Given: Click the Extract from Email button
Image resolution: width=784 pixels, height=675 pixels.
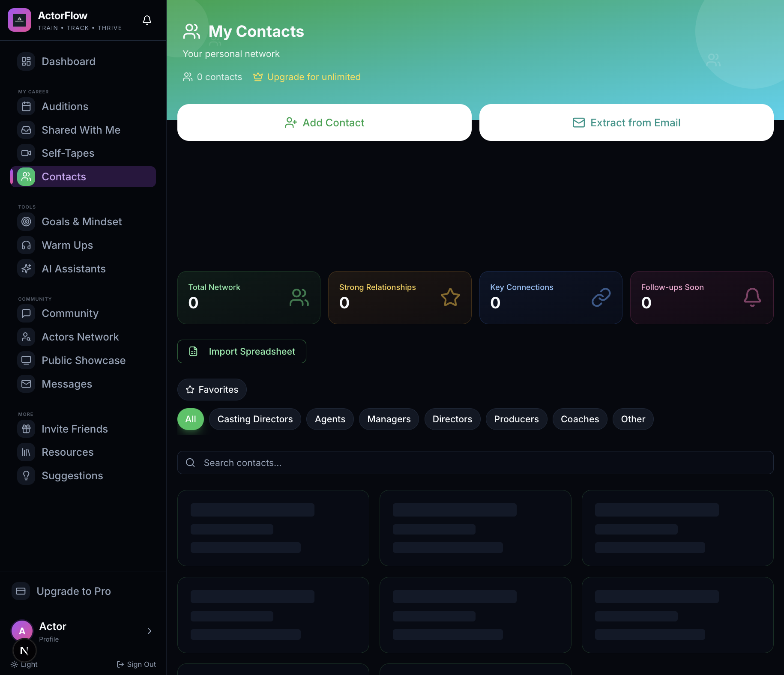Looking at the screenshot, I should [x=626, y=122].
